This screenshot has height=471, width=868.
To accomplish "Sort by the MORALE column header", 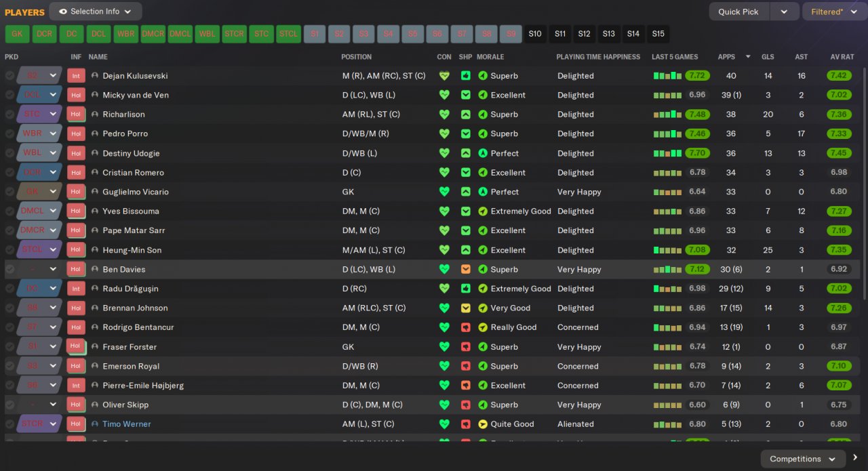I will (x=490, y=57).
